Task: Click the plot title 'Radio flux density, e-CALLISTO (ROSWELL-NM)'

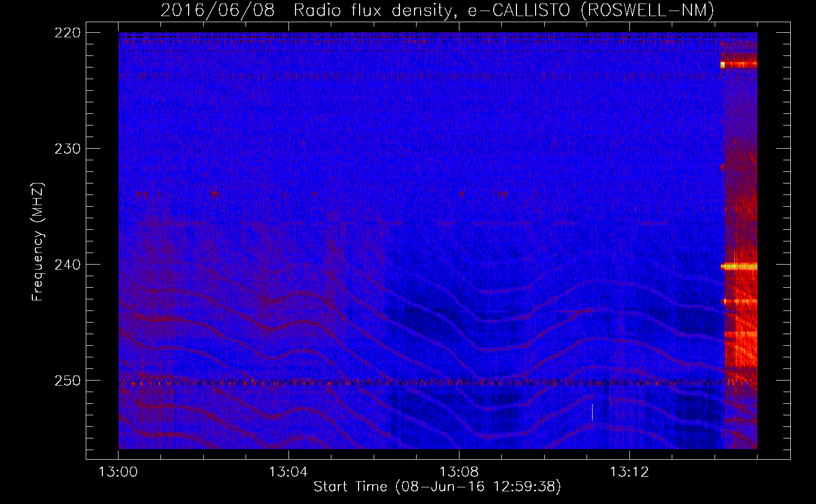Action: point(504,10)
